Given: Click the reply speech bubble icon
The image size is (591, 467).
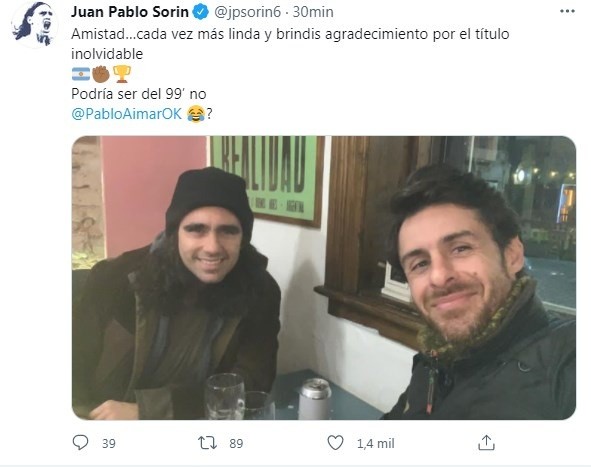Looking at the screenshot, I should point(80,443).
